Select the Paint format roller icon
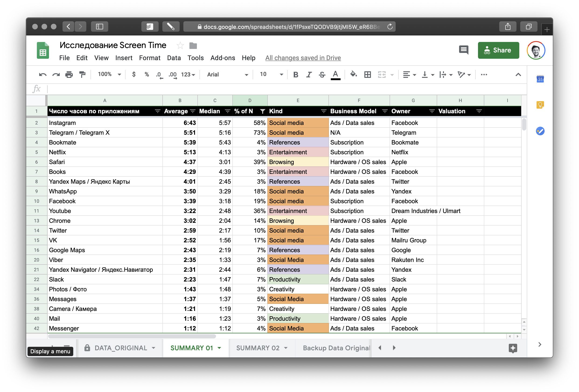Viewport: 579px width, 392px height. point(82,74)
